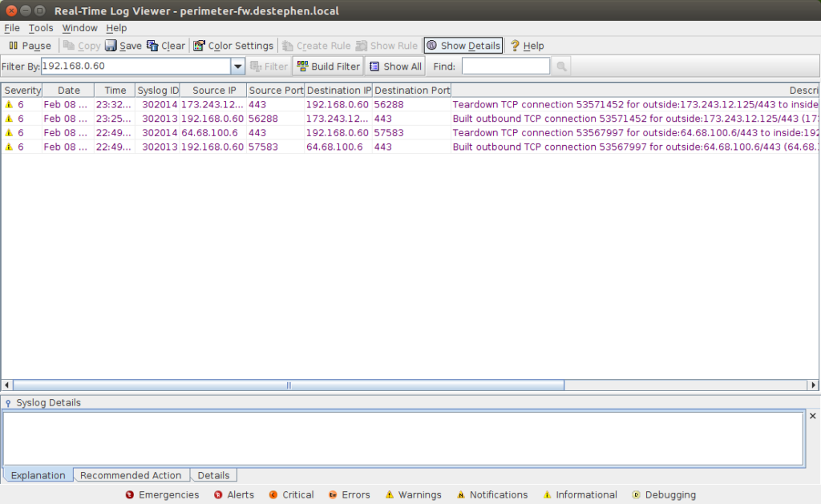Select the Teardown TCP connection 53567997 row
This screenshot has height=504, width=821.
[410, 133]
